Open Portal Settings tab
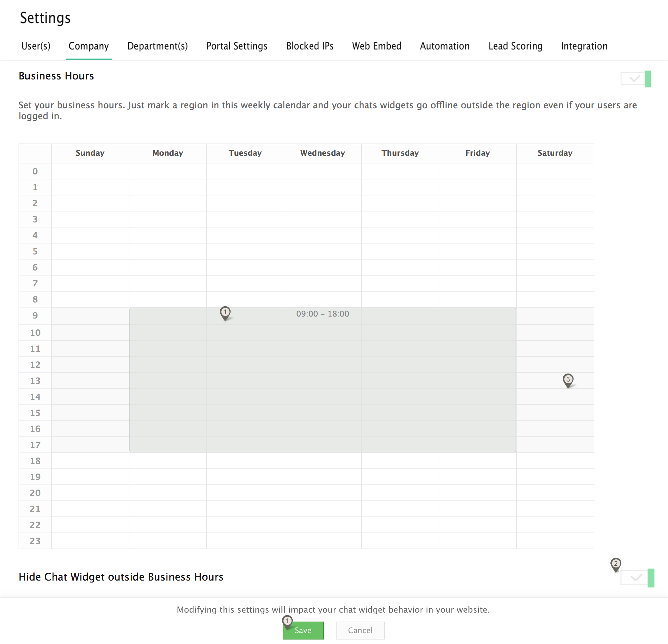Image resolution: width=668 pixels, height=644 pixels. pos(237,46)
